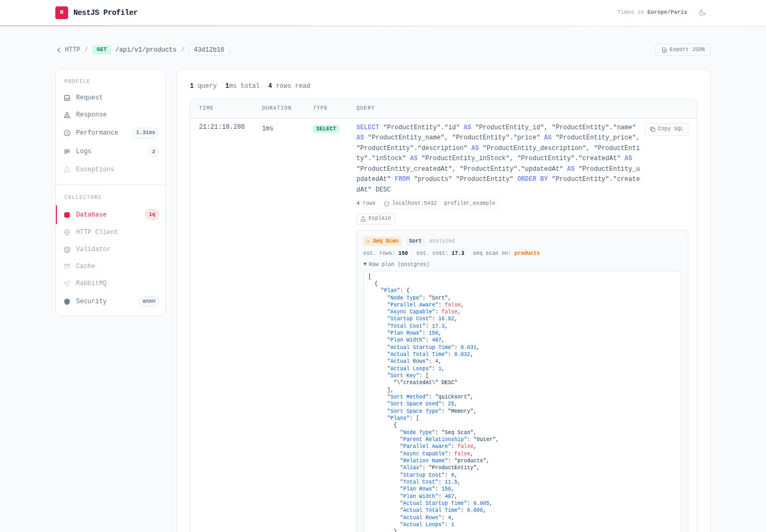766x532 pixels.
Task: Open the HTTP breadcrumb link
Action: pyautogui.click(x=72, y=50)
